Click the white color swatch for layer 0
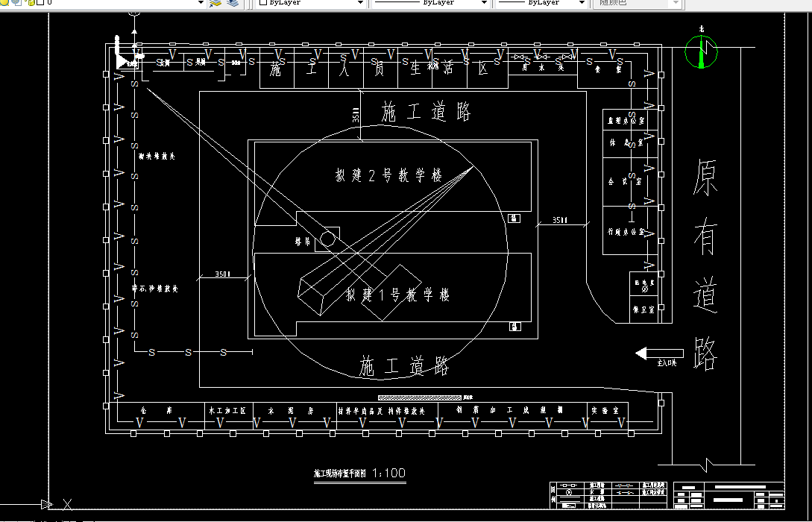This screenshot has height=522, width=812. (x=40, y=4)
